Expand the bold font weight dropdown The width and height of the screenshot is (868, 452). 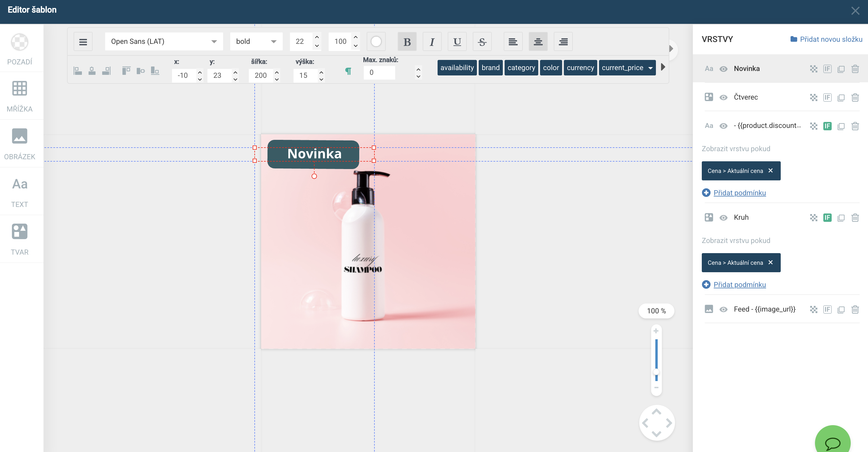click(256, 41)
